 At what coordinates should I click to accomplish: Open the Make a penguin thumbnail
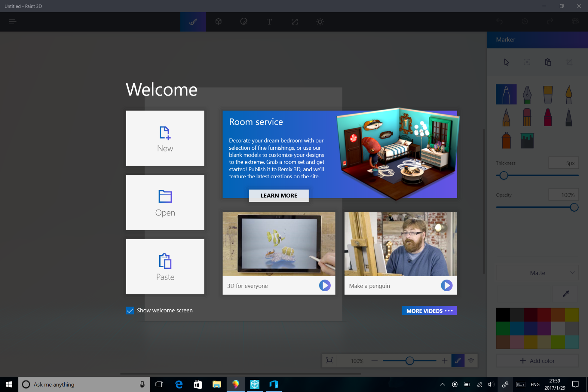[x=401, y=244]
